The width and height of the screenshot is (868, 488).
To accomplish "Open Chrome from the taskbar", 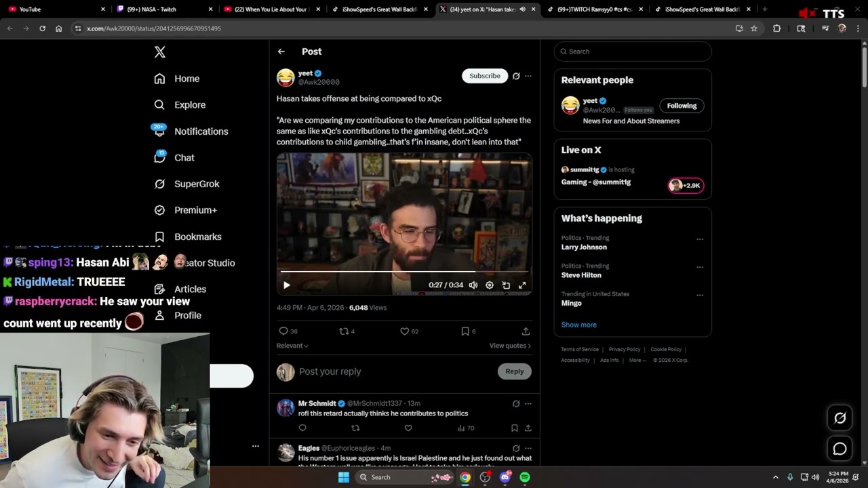I will (x=465, y=477).
